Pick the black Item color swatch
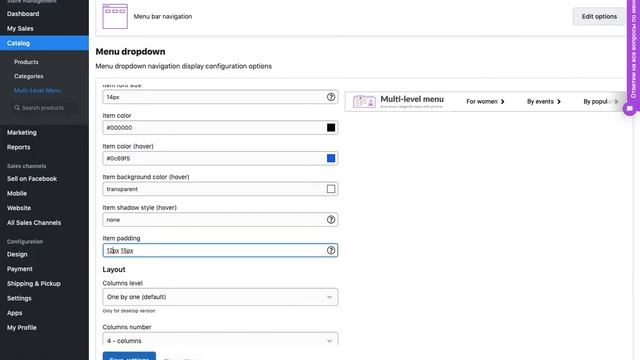The width and height of the screenshot is (640, 360). [331, 128]
